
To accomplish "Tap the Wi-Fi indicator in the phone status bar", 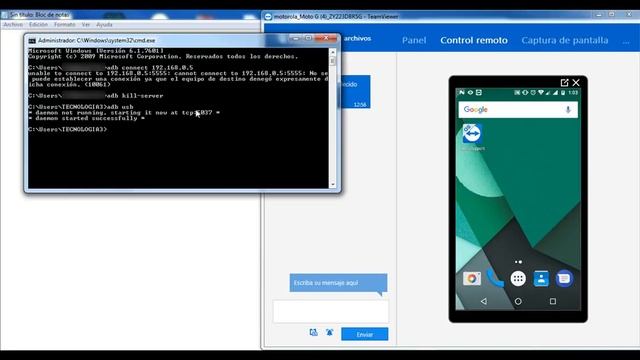I will coord(541,93).
